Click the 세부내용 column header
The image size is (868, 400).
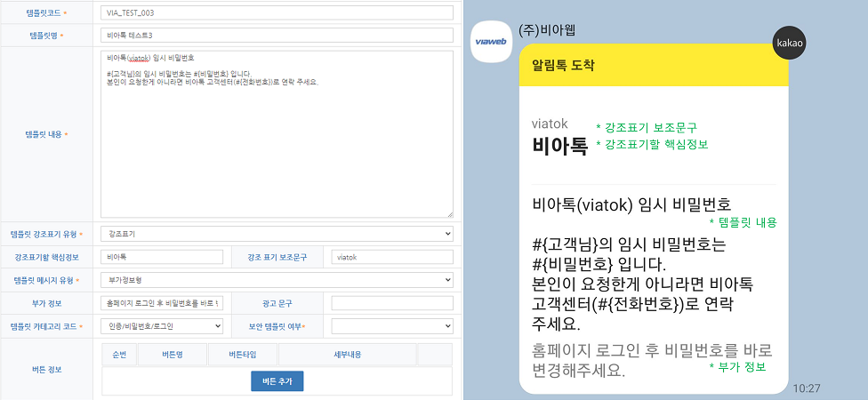[348, 355]
